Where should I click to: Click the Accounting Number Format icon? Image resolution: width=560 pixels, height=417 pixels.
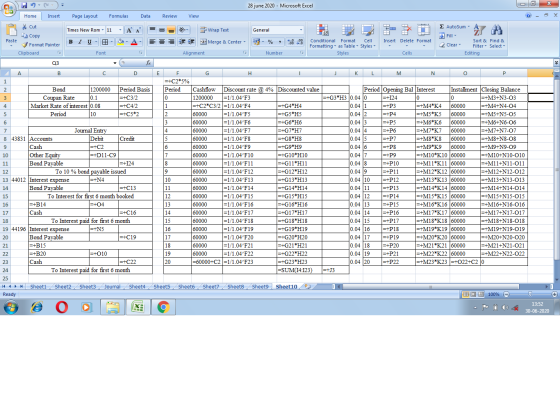[x=256, y=42]
